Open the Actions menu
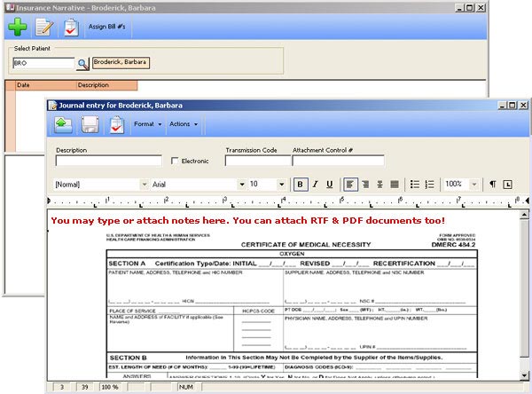Image resolution: width=532 pixels, height=394 pixels. click(x=182, y=124)
